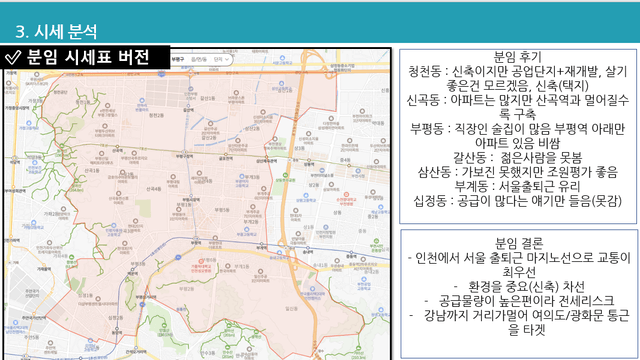The image size is (640, 360).
Task: Click the 십정2동 district label on the map
Action: [x=116, y=317]
